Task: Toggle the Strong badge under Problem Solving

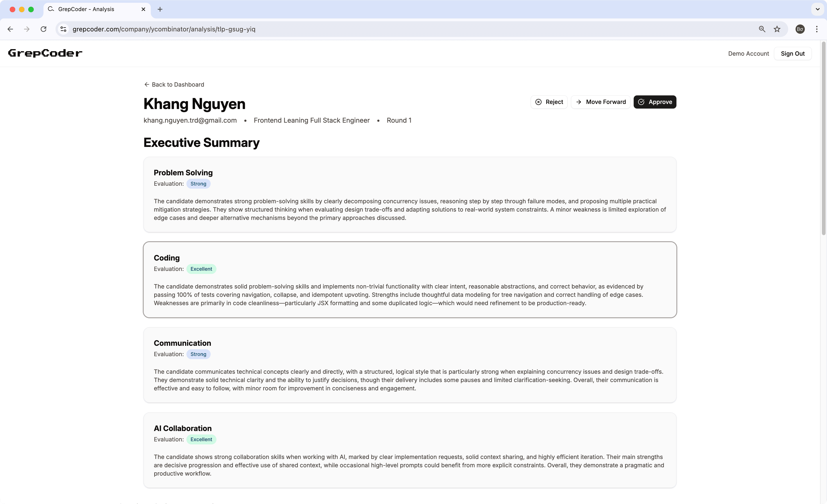Action: tap(198, 183)
